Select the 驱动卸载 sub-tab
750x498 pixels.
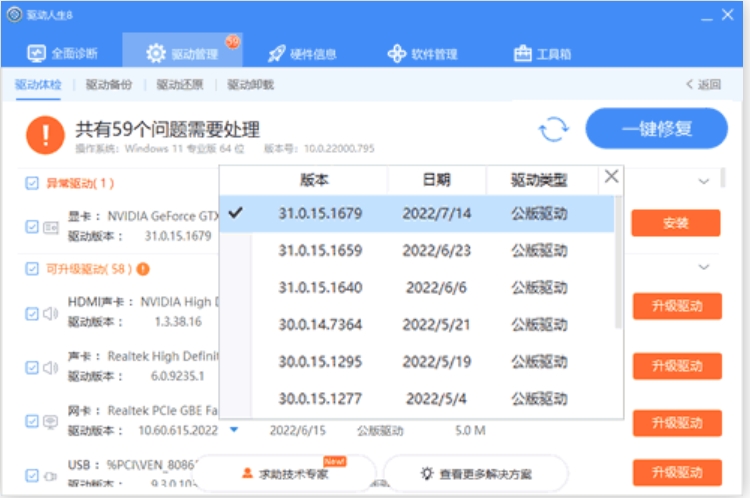251,85
